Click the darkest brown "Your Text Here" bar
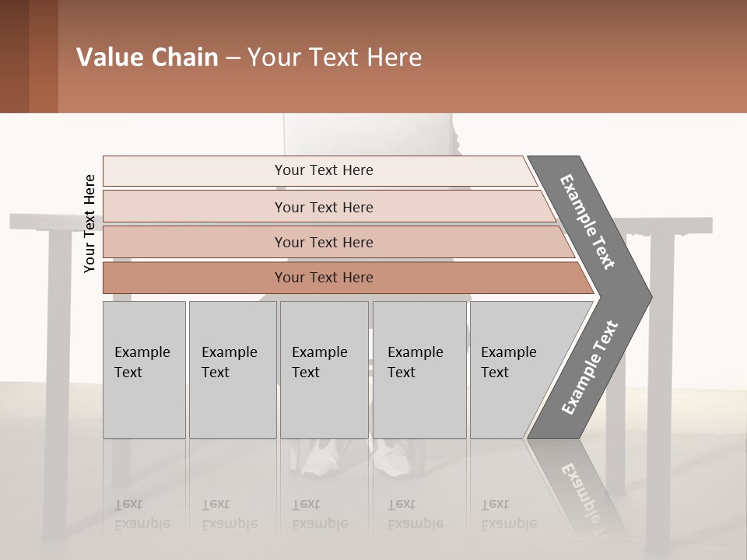 pos(324,278)
